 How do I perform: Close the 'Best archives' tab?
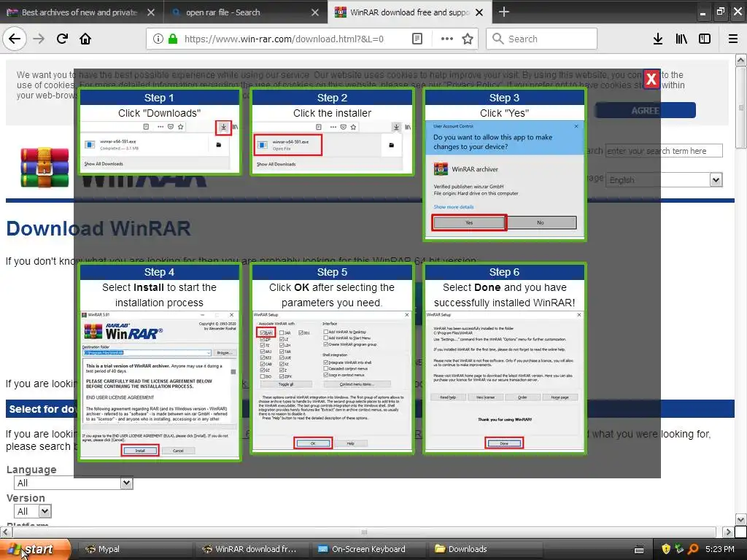point(150,12)
